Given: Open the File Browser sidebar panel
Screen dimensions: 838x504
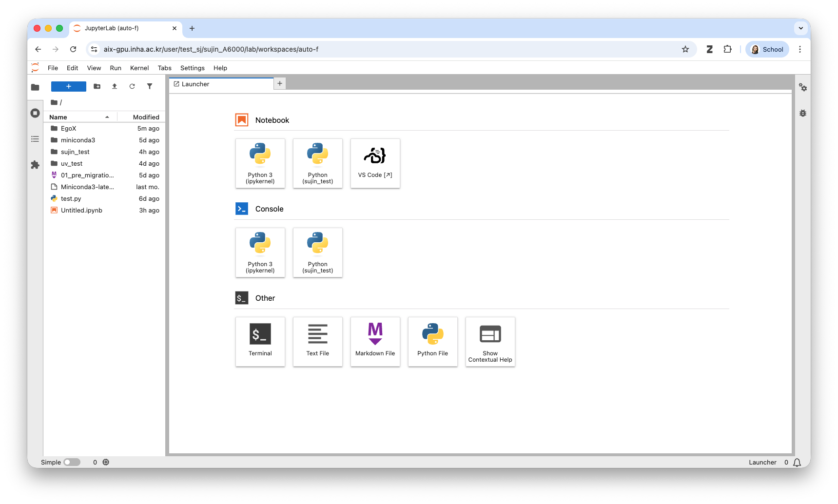Looking at the screenshot, I should 35,87.
